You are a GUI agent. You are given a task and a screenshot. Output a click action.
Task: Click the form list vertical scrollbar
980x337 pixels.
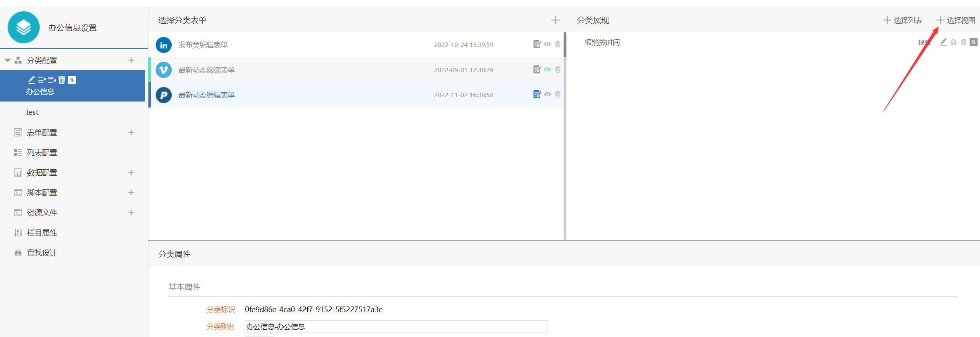(x=565, y=45)
